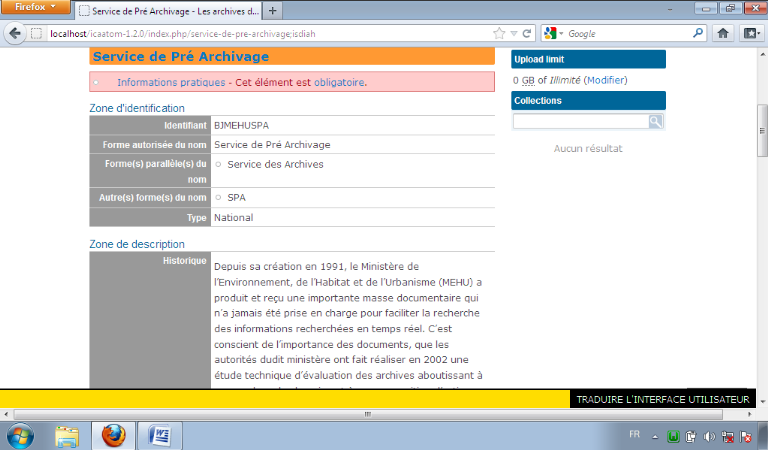The image size is (768, 450).
Task: Click the network status tray icon
Action: (x=727, y=436)
